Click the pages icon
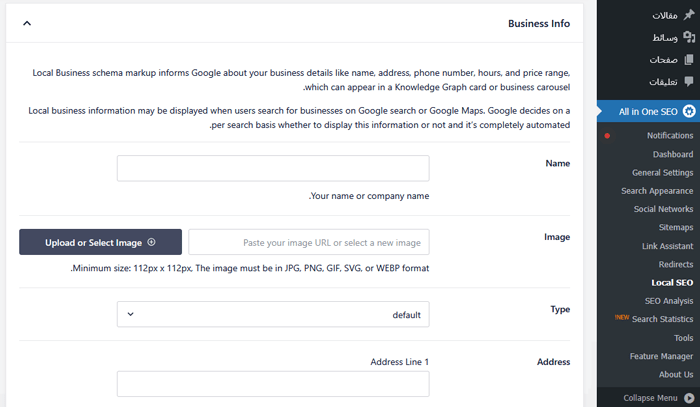The height and width of the screenshot is (407, 700). pyautogui.click(x=688, y=60)
